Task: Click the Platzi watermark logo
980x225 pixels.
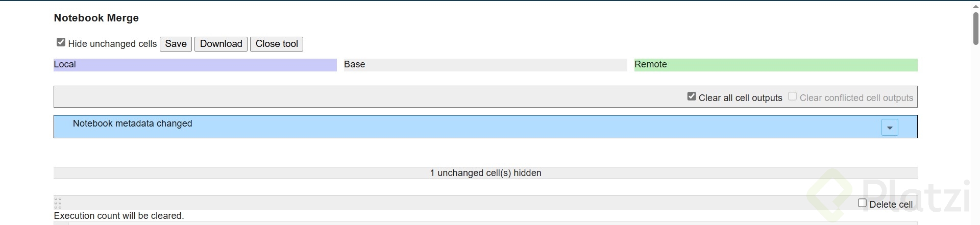Action: click(x=888, y=196)
